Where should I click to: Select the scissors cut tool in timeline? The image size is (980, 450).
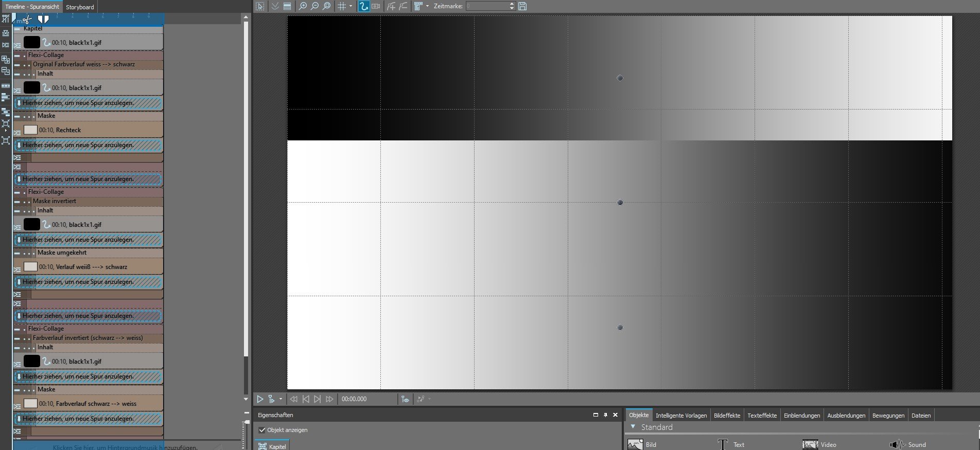pyautogui.click(x=27, y=20)
